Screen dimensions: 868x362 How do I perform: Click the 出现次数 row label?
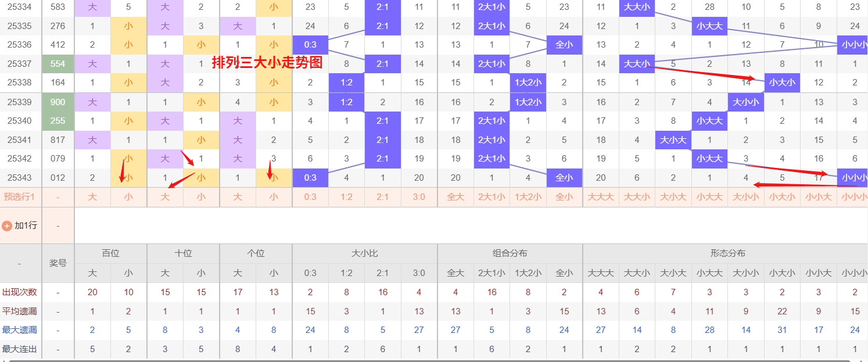[20, 292]
